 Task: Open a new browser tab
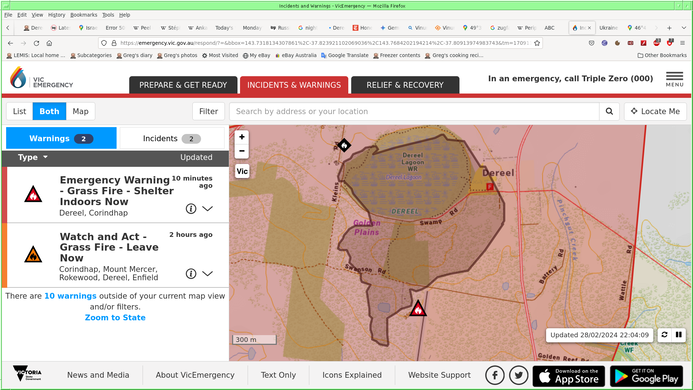670,27
